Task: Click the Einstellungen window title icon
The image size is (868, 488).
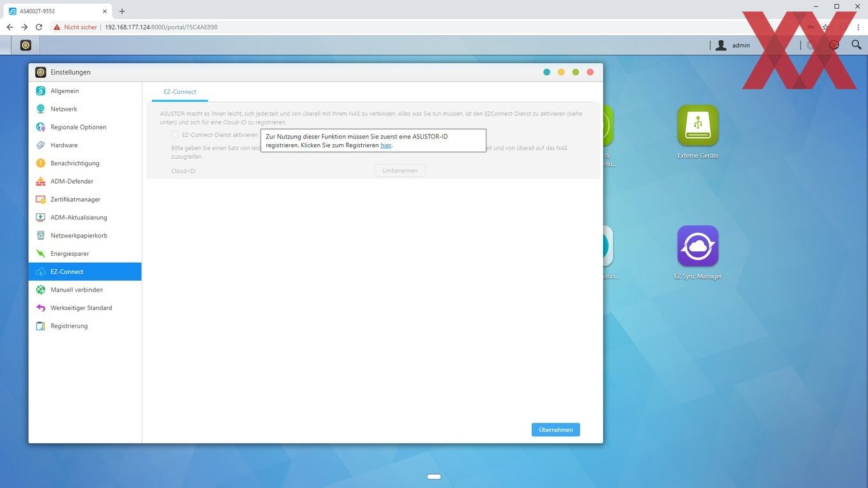Action: (x=40, y=72)
